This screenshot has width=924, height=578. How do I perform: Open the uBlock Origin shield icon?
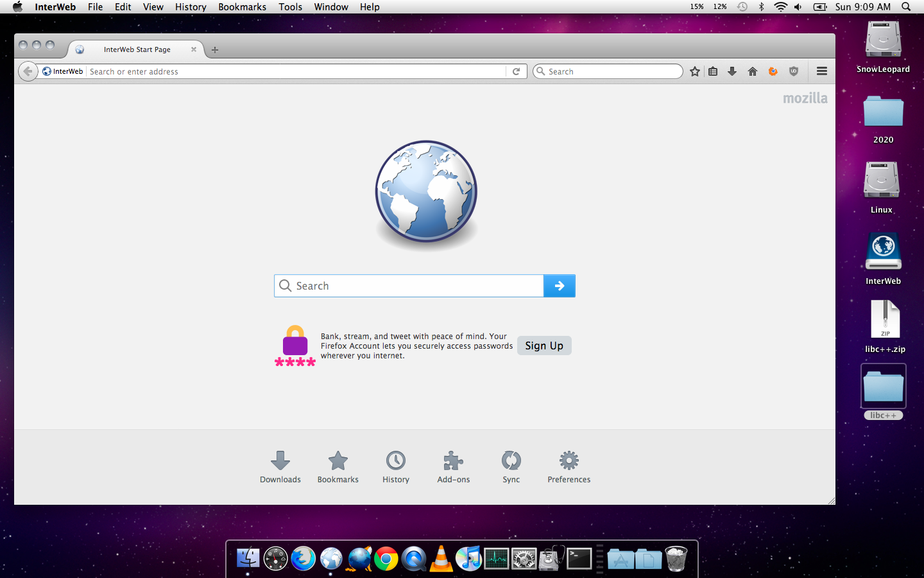[x=794, y=71]
